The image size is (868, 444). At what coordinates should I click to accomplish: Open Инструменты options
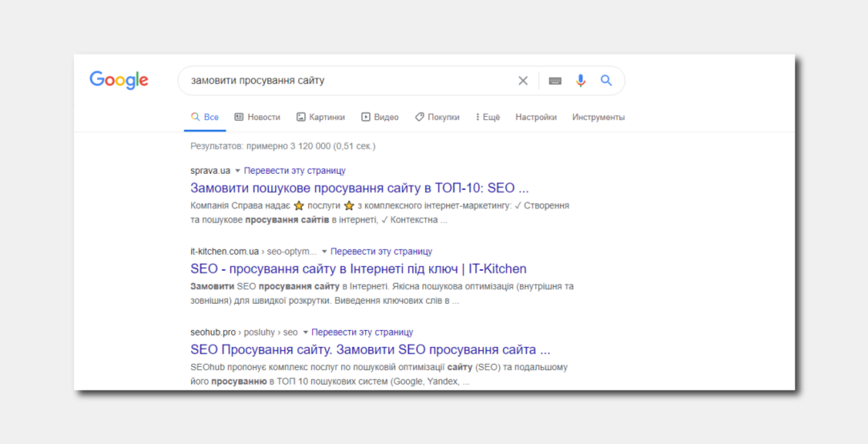click(x=598, y=117)
